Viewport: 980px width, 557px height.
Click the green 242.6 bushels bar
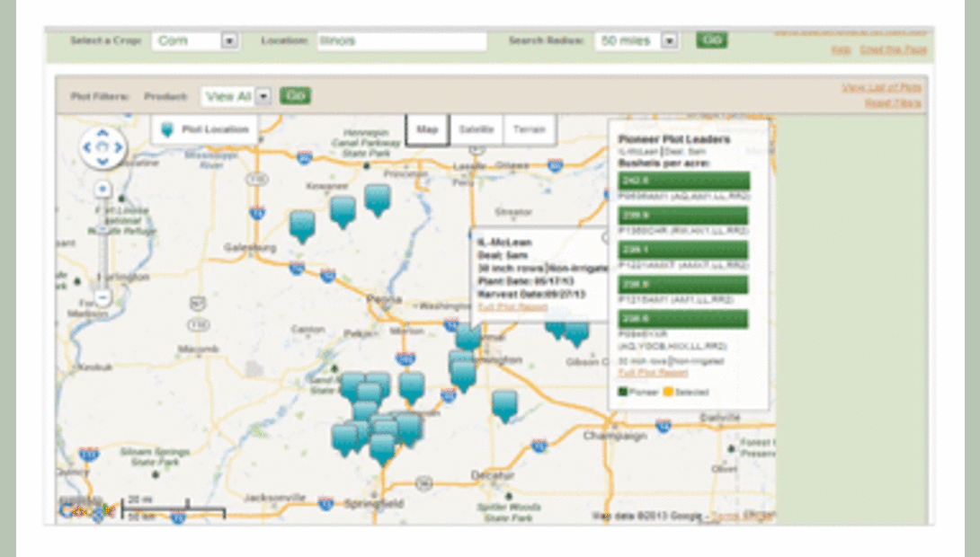[x=683, y=181]
